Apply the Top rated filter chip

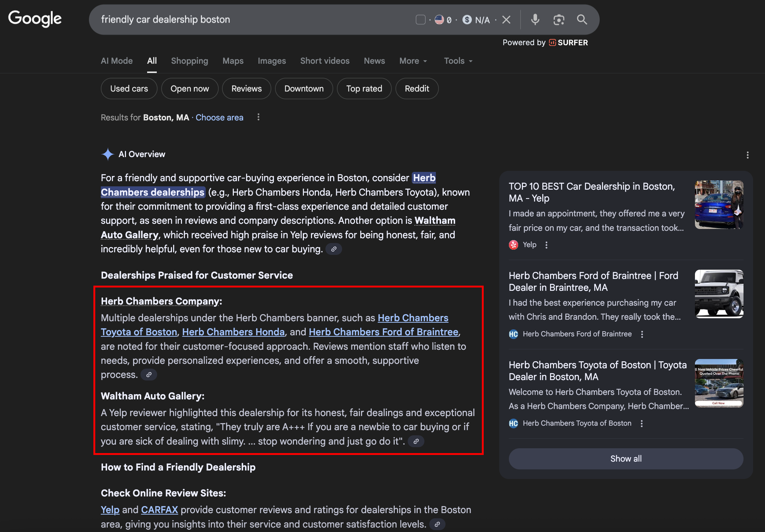(364, 89)
